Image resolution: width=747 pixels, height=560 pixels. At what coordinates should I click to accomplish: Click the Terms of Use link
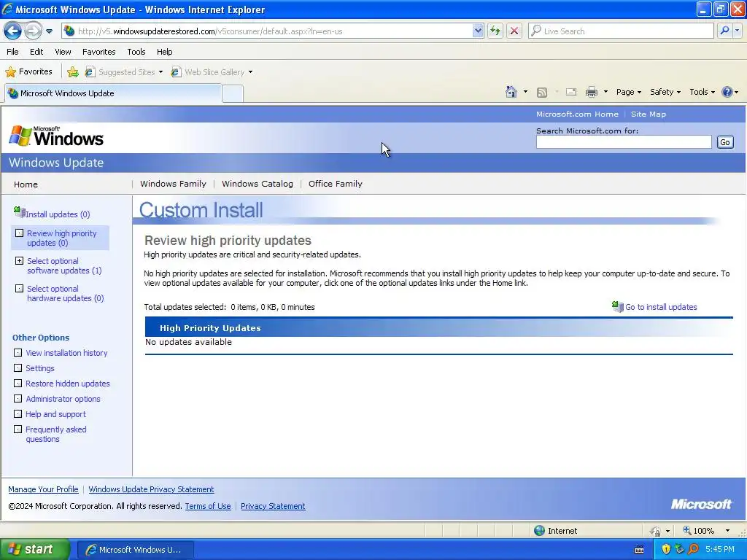[x=208, y=506]
